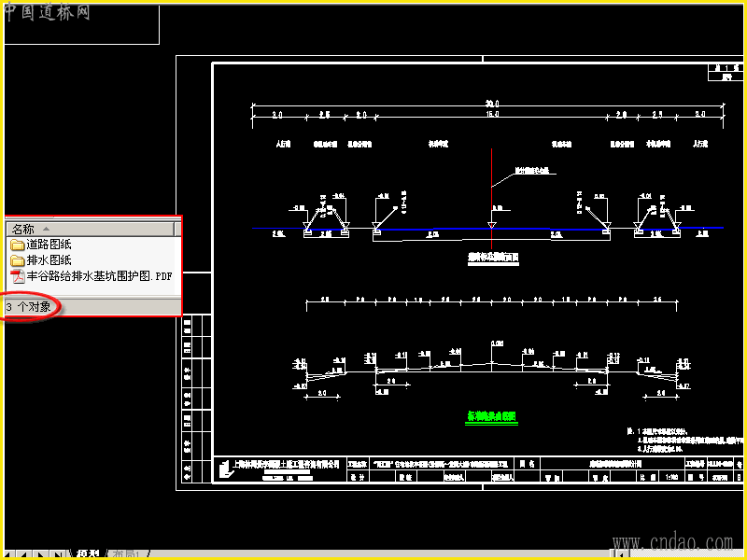Select the 1:100 scale value in title block

(x=671, y=477)
